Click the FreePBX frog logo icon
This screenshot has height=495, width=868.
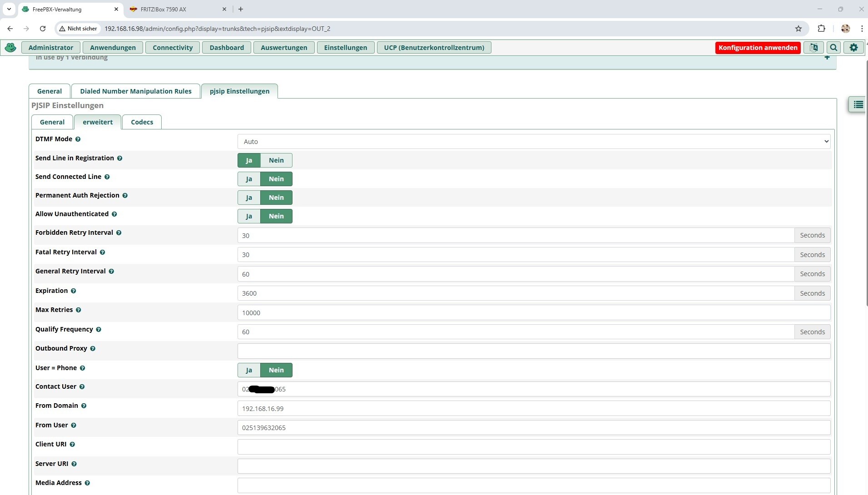click(x=10, y=48)
